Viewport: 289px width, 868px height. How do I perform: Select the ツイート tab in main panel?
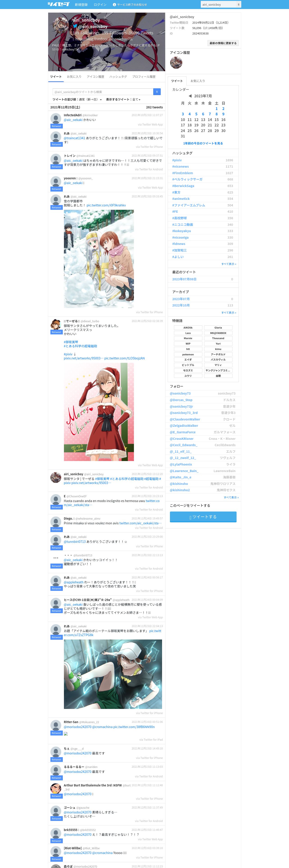56,77
